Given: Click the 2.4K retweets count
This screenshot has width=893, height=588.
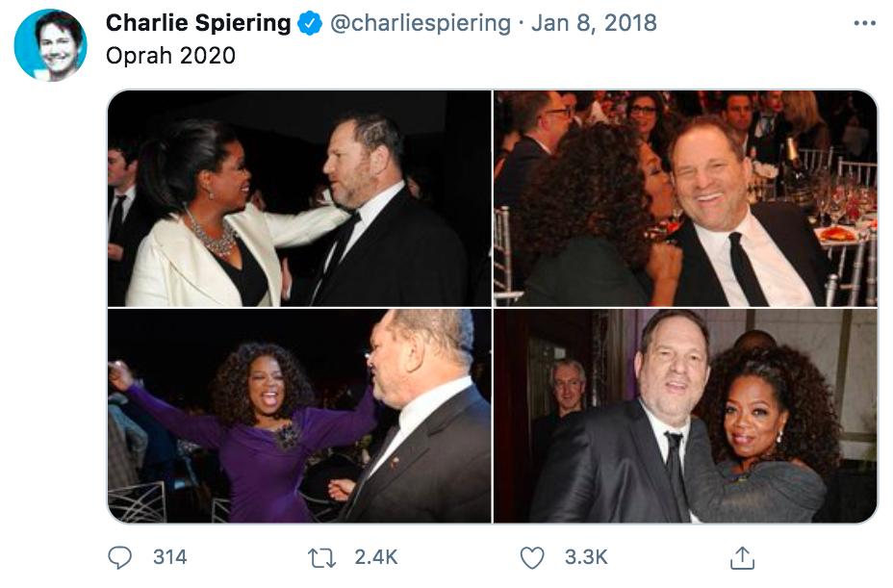Looking at the screenshot, I should pyautogui.click(x=375, y=556).
